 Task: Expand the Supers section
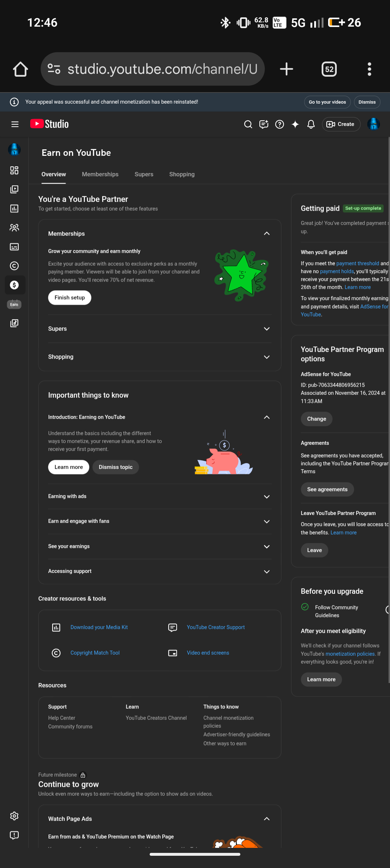click(x=267, y=329)
